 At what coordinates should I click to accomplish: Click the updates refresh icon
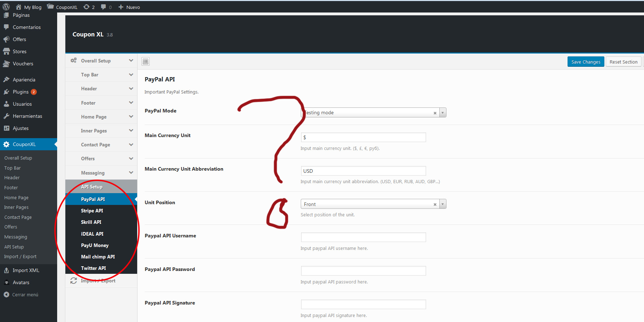pos(86,7)
